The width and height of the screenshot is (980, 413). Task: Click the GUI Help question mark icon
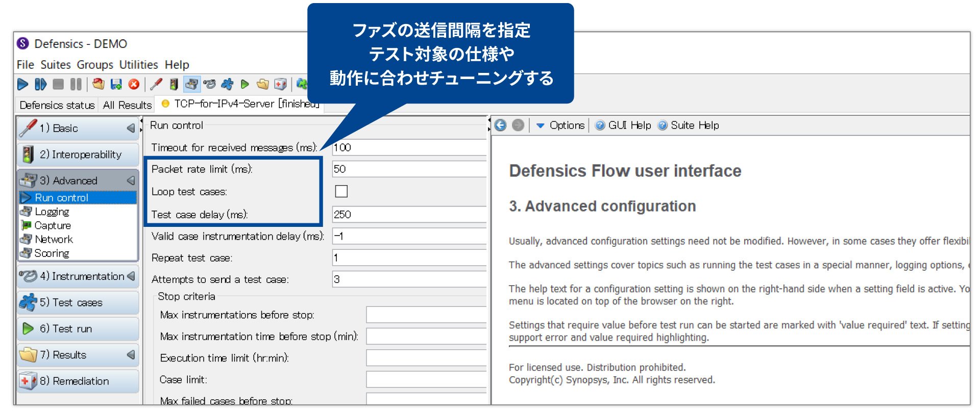click(x=600, y=125)
